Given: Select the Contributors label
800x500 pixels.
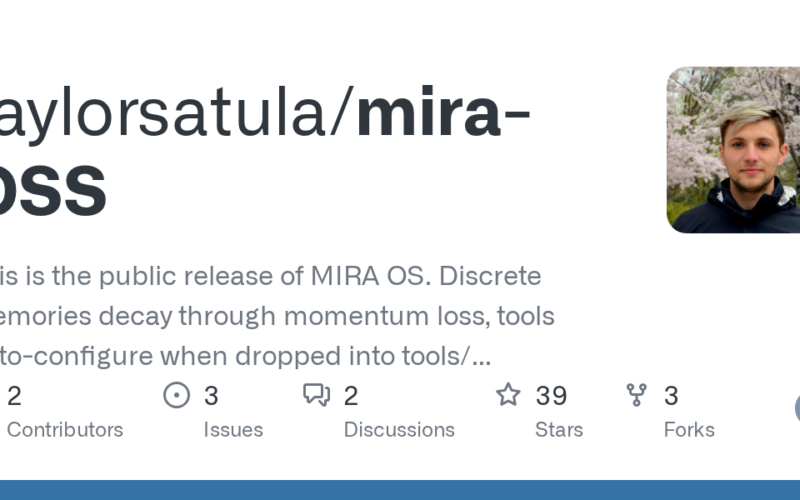Looking at the screenshot, I should [65, 430].
